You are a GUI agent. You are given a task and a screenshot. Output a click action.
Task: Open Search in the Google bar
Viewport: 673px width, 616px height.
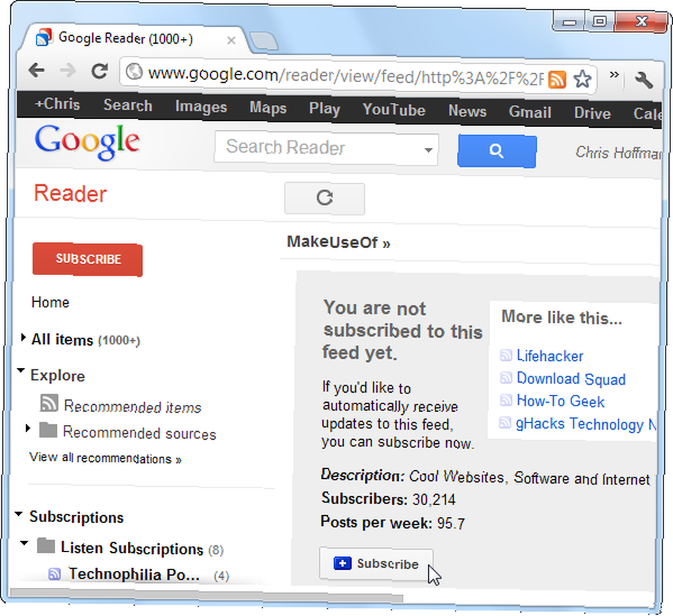point(128,106)
